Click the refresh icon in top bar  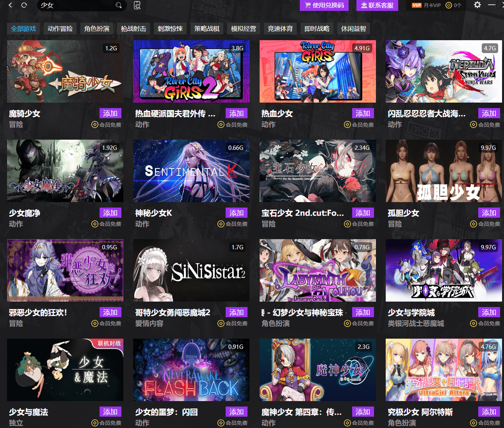(24, 5)
